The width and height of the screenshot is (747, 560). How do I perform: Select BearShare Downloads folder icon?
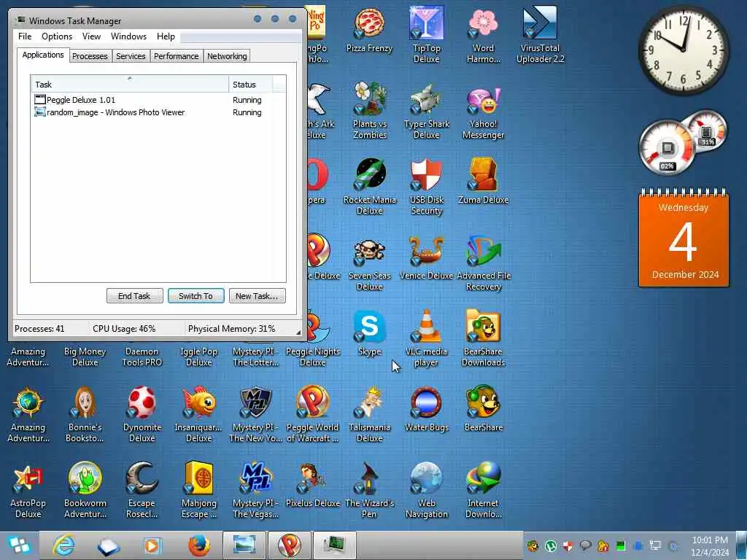pyautogui.click(x=483, y=337)
